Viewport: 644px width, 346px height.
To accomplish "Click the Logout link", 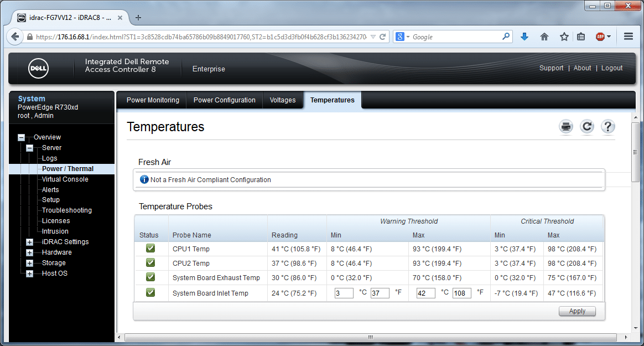I will [x=611, y=68].
